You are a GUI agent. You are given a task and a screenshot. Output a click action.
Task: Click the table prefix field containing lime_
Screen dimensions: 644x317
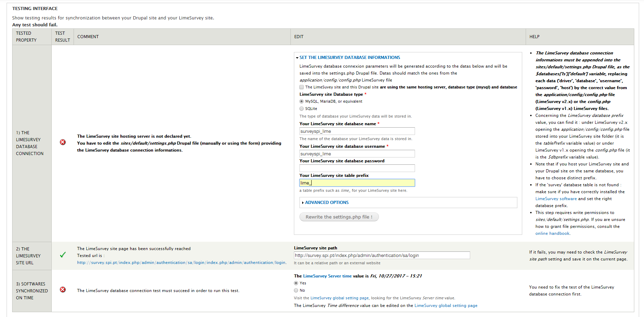coord(357,183)
